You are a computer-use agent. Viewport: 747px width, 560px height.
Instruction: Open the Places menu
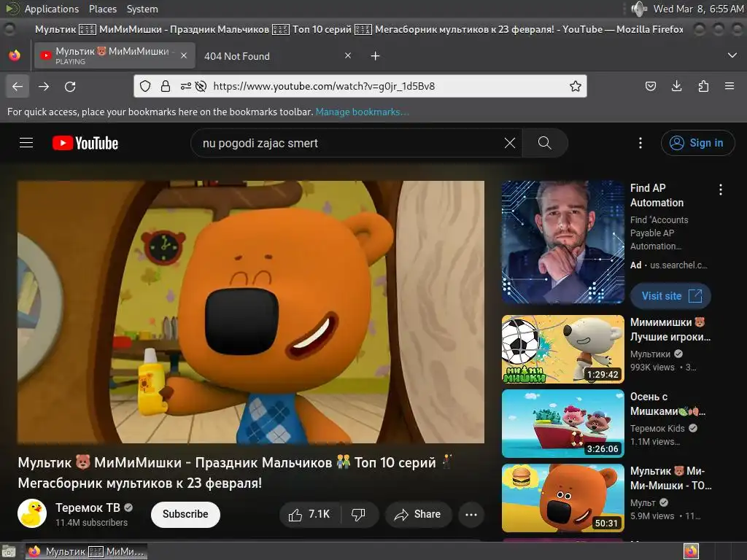pos(103,9)
